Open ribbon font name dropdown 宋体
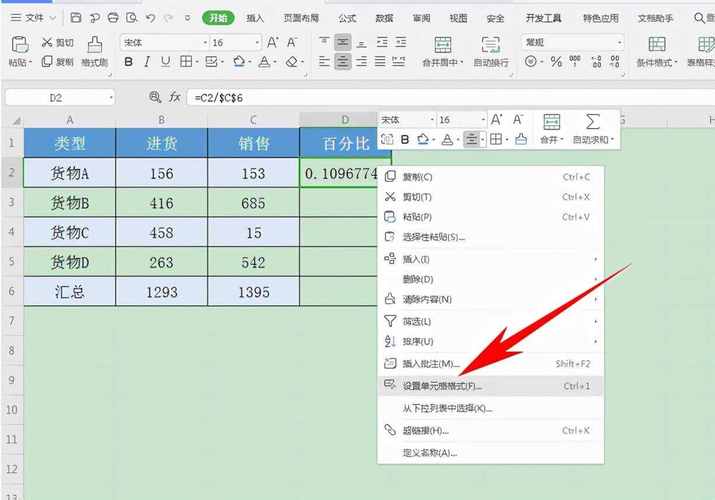The height and width of the screenshot is (500, 715). (x=205, y=43)
